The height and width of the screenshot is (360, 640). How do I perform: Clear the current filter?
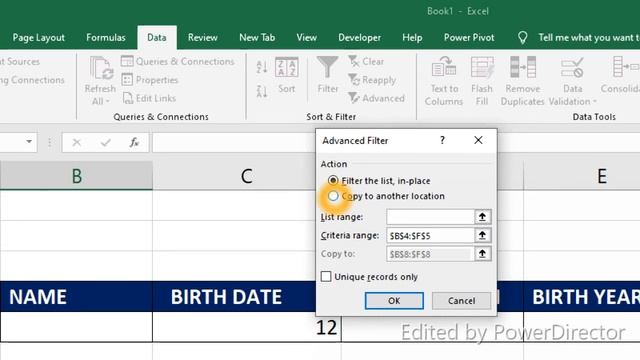point(366,62)
